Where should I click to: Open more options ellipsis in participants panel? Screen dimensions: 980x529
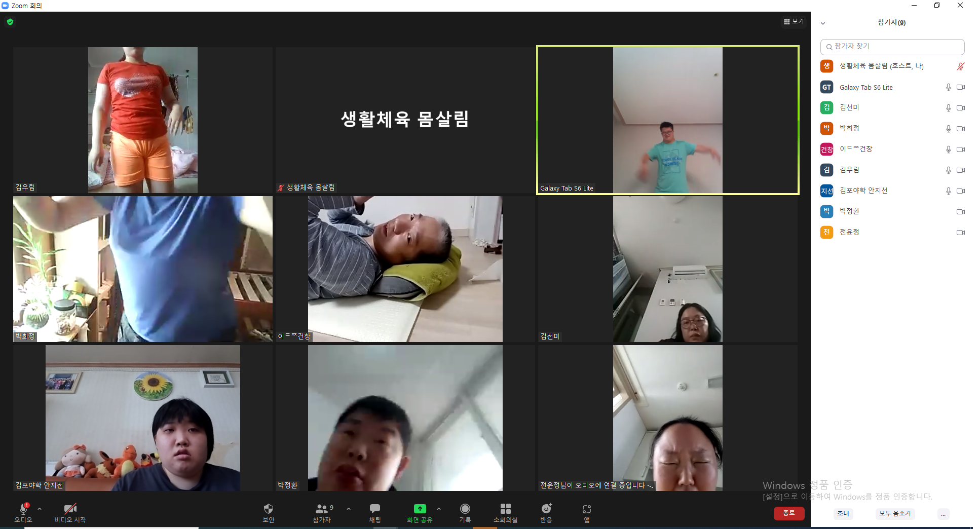click(x=943, y=514)
